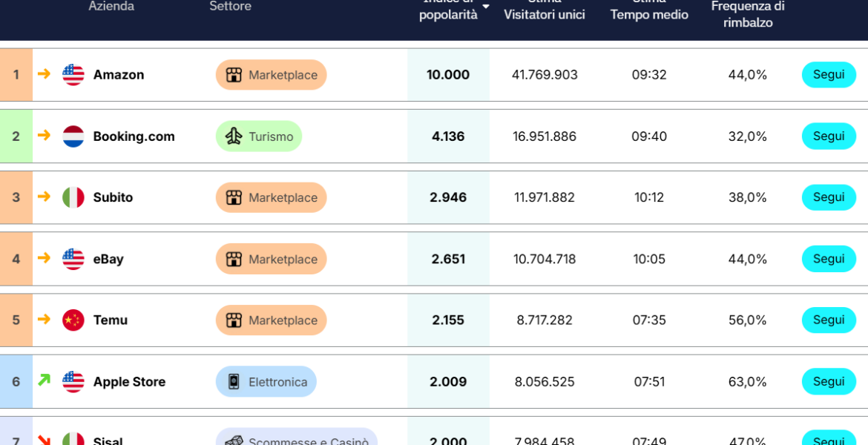Filter by Amazon's Marketplace sector tag
This screenshot has height=445, width=868.
pos(272,75)
